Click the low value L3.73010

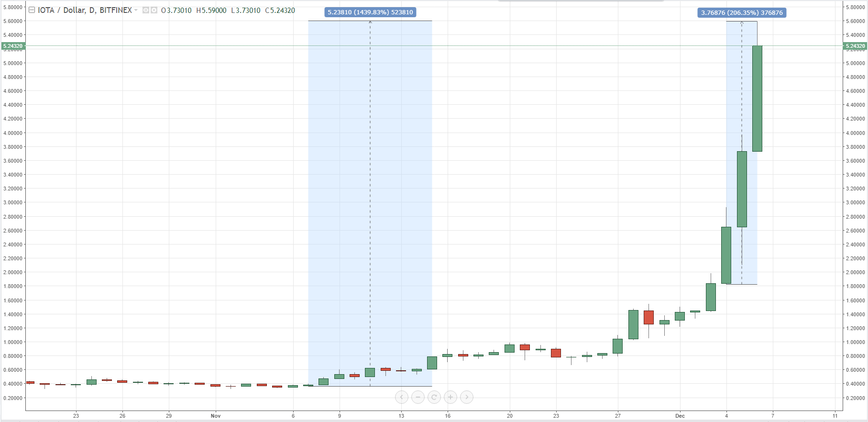click(246, 11)
